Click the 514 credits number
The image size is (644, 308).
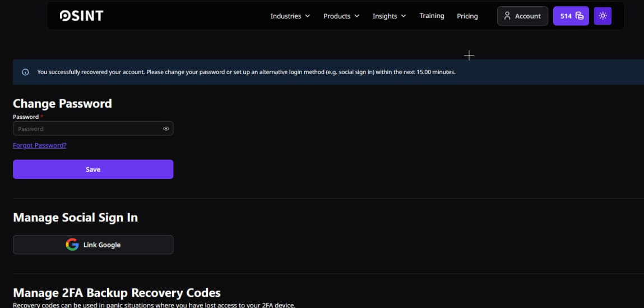[566, 16]
